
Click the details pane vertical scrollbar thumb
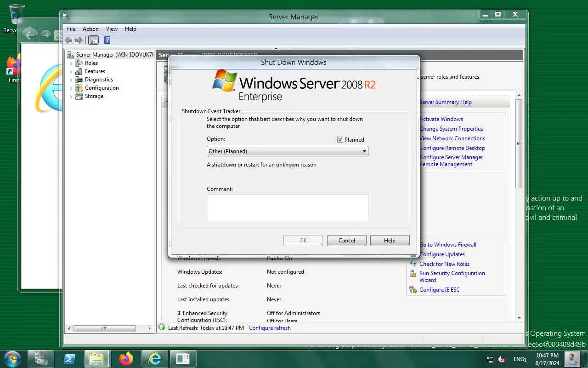[x=519, y=144]
